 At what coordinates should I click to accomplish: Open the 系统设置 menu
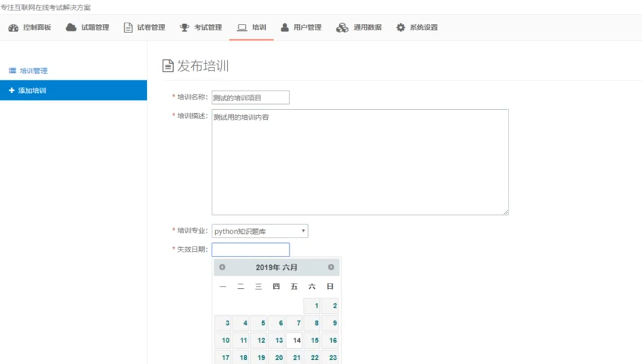(417, 28)
